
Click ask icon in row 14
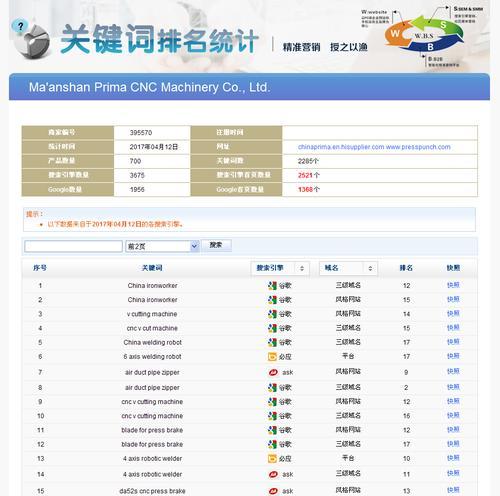point(273,474)
